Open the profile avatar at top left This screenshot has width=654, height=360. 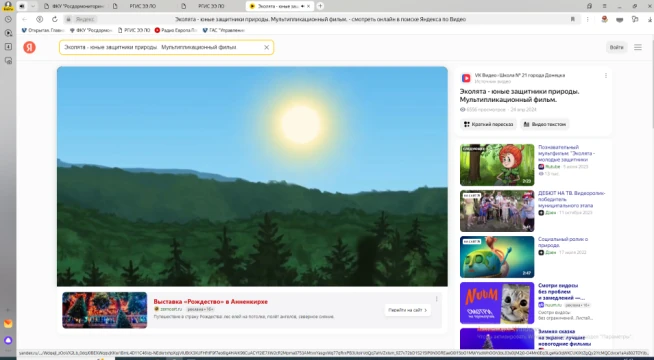[8, 5]
